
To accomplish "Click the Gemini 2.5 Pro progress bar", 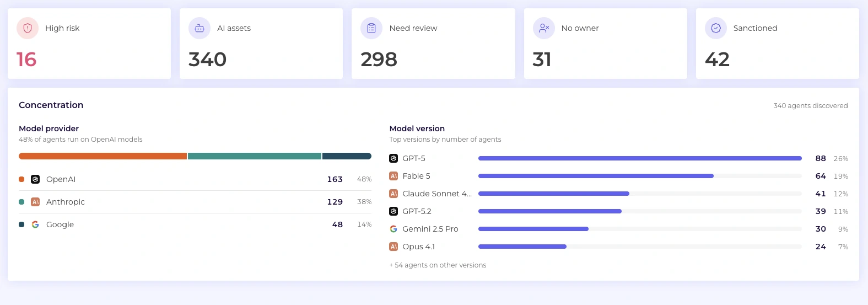I will tap(640, 229).
